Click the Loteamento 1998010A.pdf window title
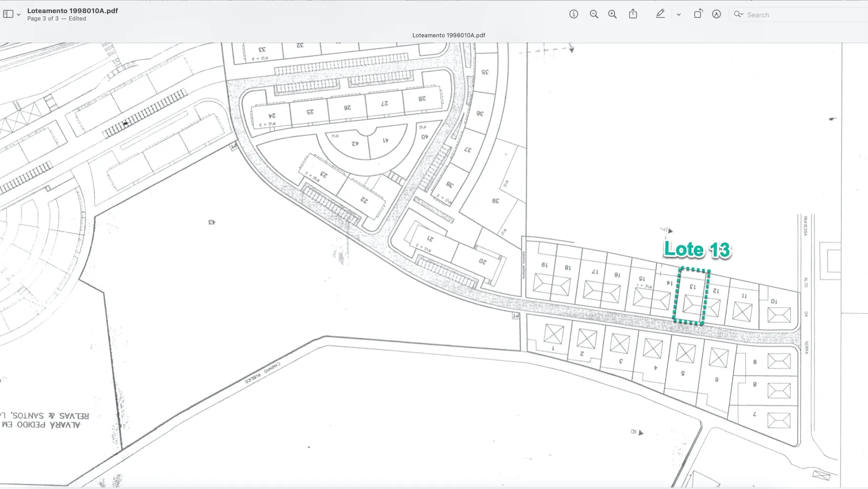Image resolution: width=868 pixels, height=489 pixels. click(x=72, y=11)
